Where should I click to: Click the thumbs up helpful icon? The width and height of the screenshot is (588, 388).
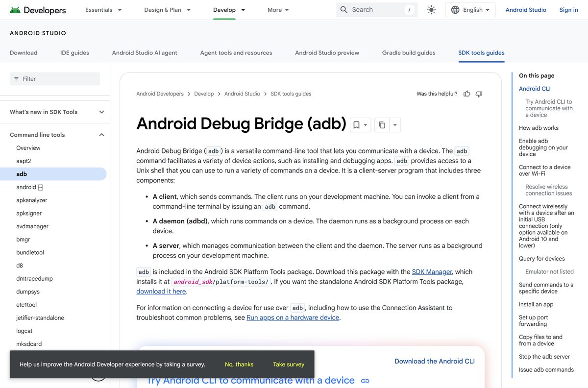pos(467,94)
